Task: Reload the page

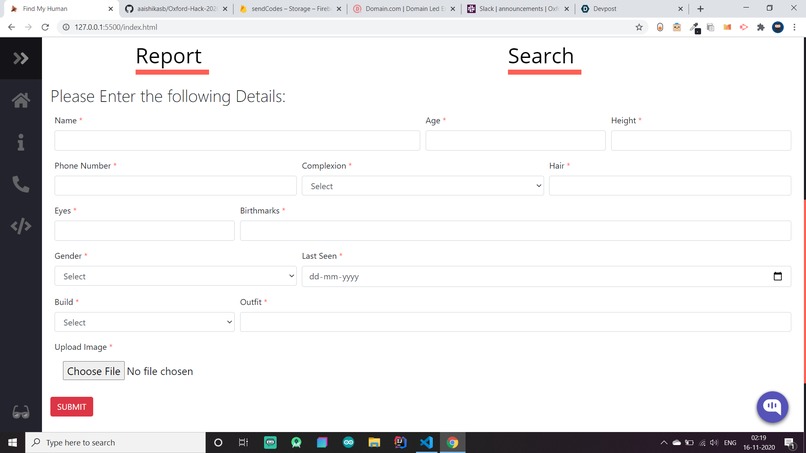Action: click(45, 27)
